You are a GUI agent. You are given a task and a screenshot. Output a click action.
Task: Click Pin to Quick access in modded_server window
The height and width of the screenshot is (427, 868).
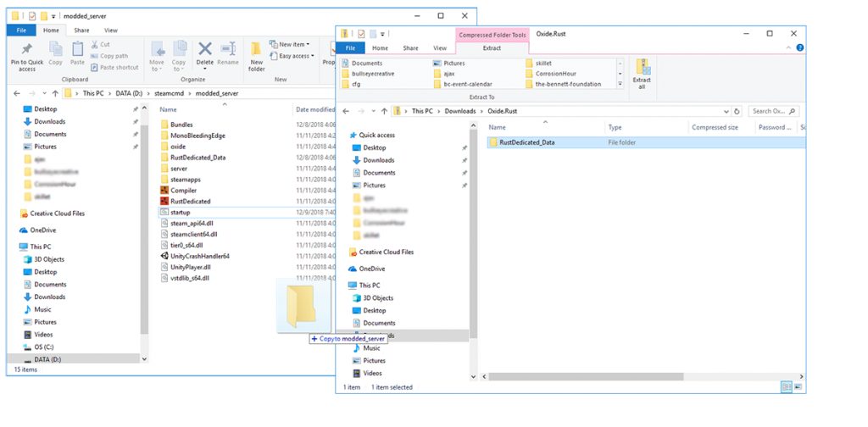[26, 57]
